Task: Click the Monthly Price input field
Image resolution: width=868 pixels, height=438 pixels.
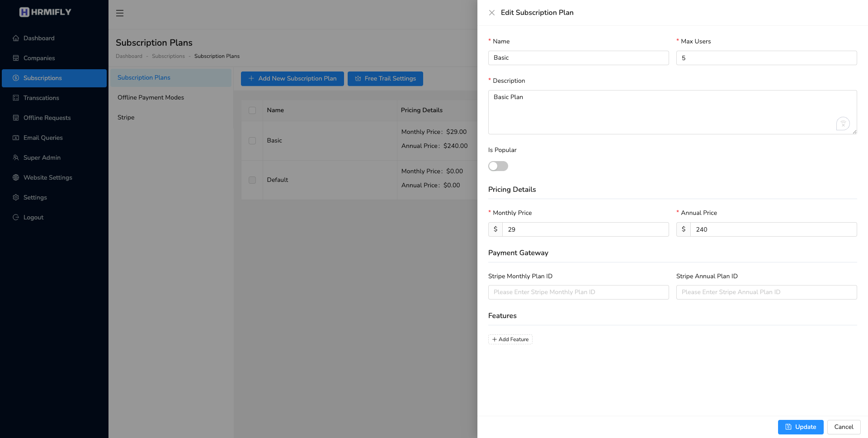Action: pos(586,229)
